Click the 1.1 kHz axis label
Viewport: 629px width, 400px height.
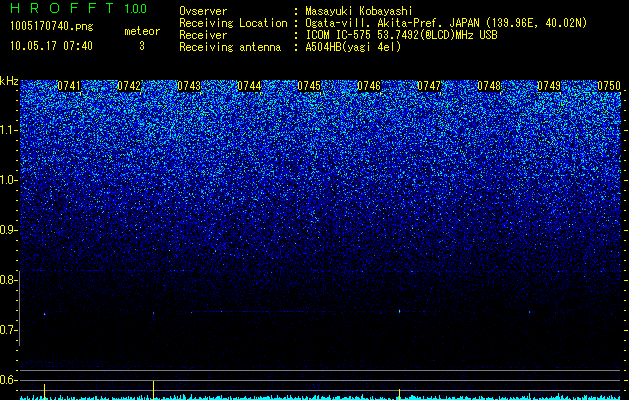pos(8,130)
